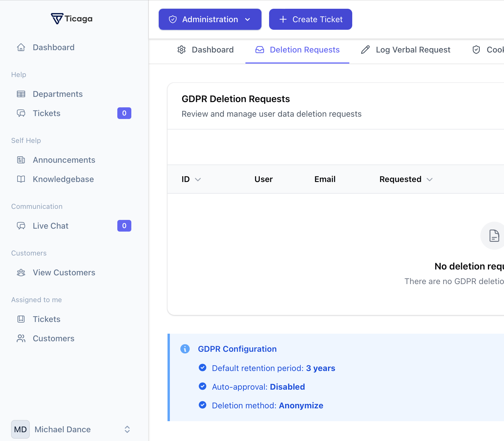The width and height of the screenshot is (504, 441).
Task: Expand the Michael Dance account switcher
Action: (x=127, y=429)
